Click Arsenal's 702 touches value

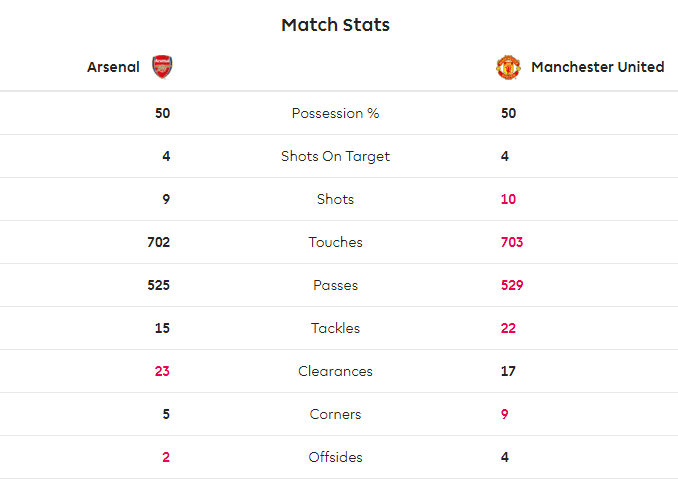click(x=158, y=242)
